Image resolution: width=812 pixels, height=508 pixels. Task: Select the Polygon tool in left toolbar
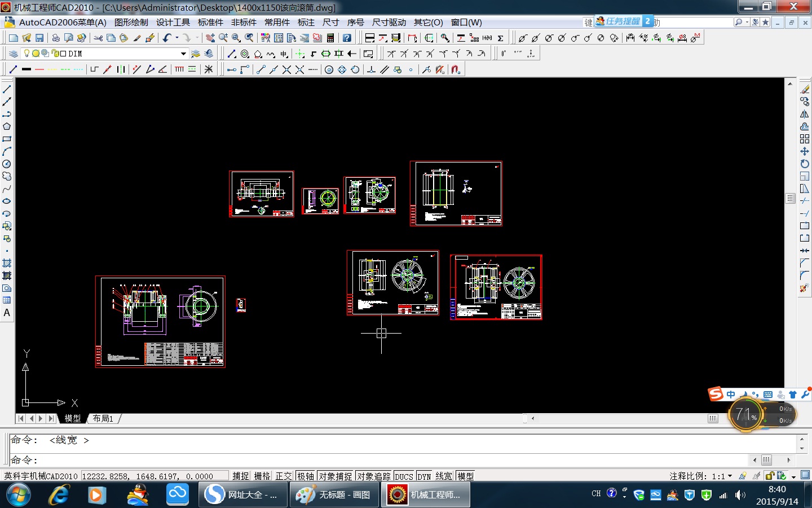[x=7, y=126]
